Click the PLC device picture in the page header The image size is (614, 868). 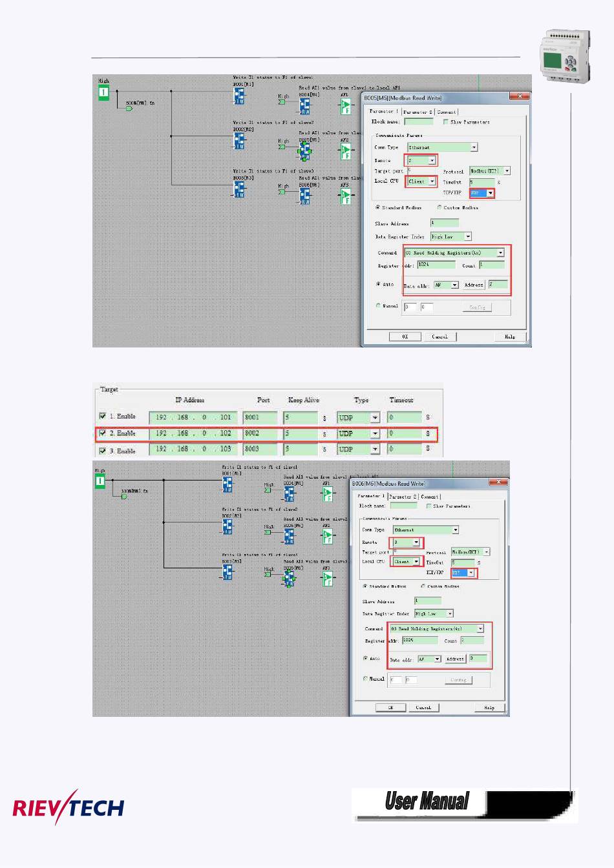[566, 56]
